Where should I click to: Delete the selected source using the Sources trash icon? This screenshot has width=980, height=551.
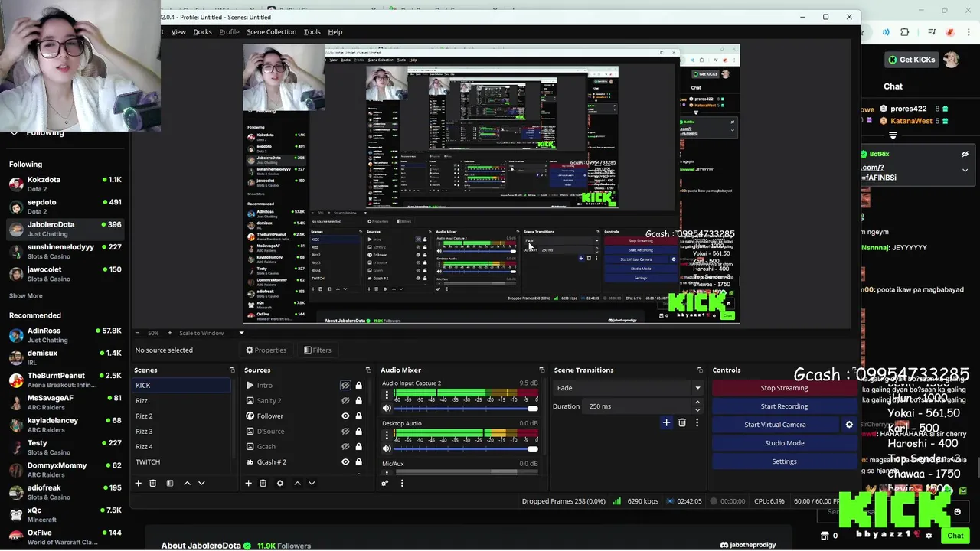coord(263,483)
